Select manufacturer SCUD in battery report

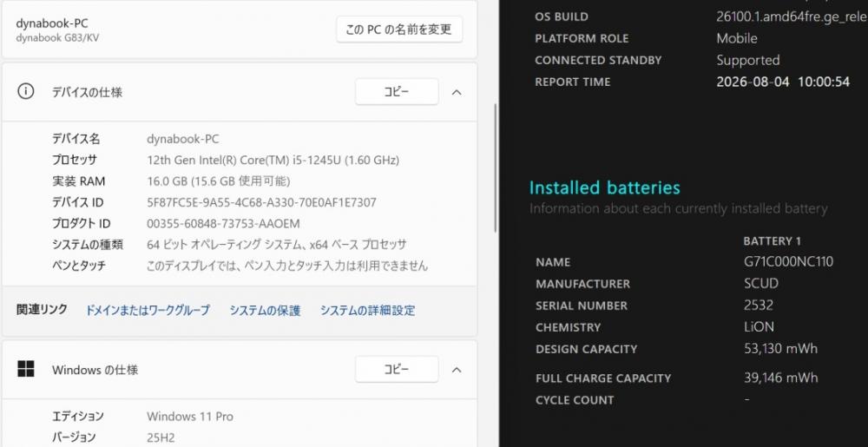click(761, 283)
